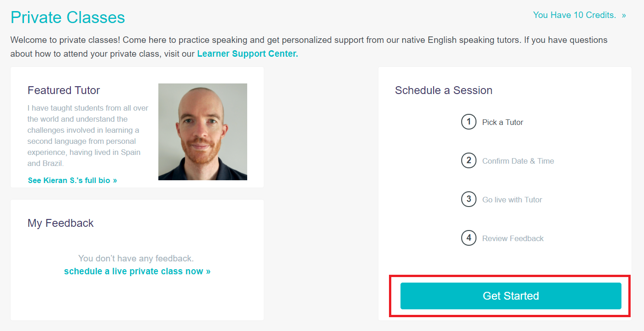Click the Private Classes page title

pyautogui.click(x=68, y=18)
